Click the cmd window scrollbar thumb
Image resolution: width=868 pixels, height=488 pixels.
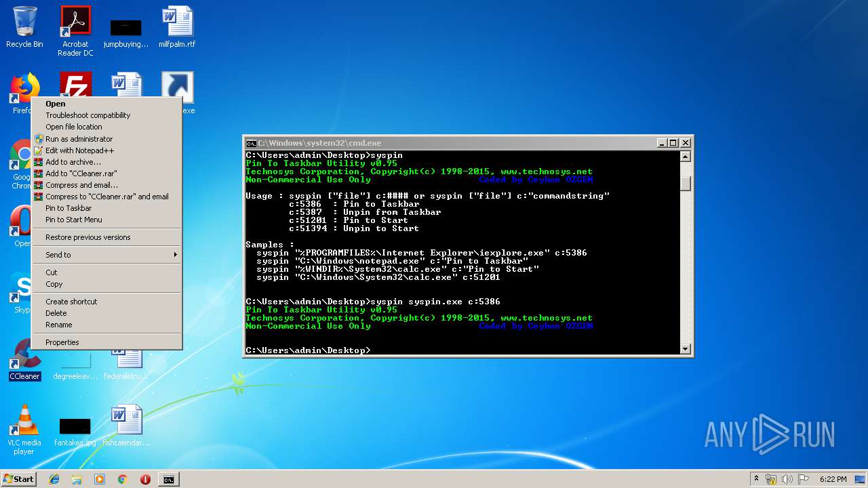click(x=685, y=184)
